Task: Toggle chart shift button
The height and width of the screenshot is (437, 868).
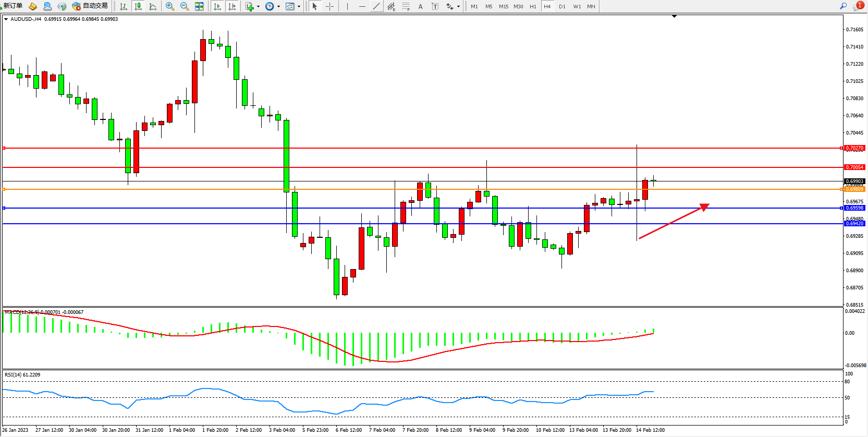Action: click(x=232, y=6)
